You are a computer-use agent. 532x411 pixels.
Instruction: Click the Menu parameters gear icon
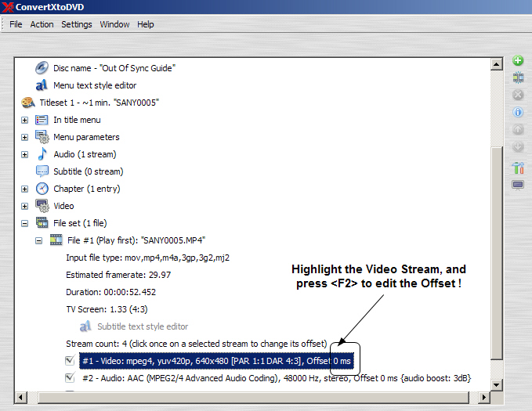(42, 137)
